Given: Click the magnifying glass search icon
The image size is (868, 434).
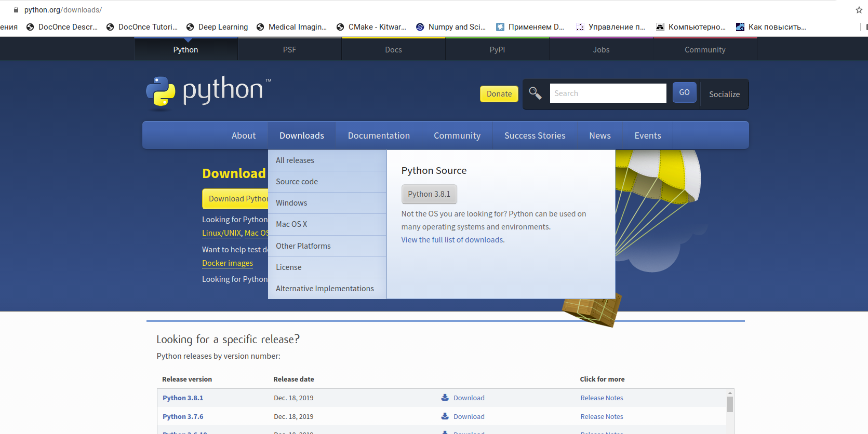Looking at the screenshot, I should pyautogui.click(x=535, y=93).
